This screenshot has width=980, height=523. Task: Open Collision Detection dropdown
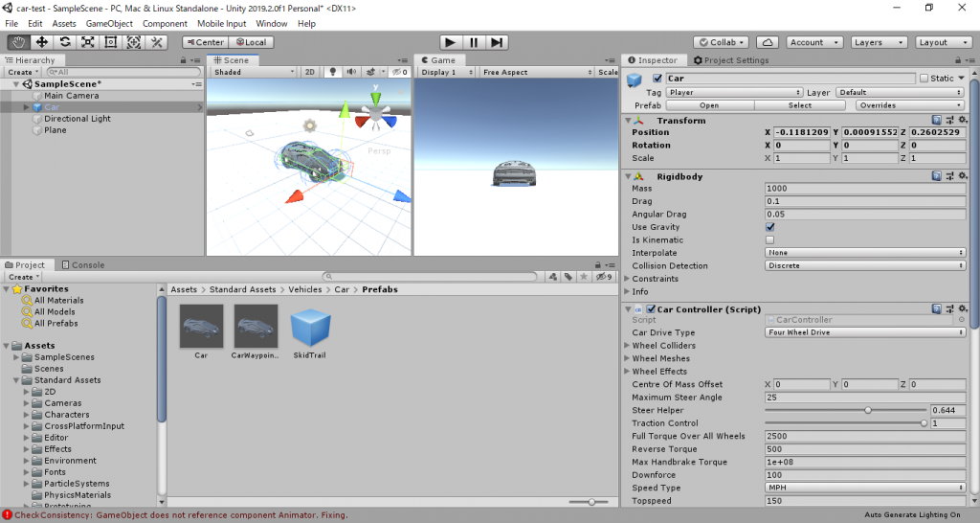click(865, 266)
